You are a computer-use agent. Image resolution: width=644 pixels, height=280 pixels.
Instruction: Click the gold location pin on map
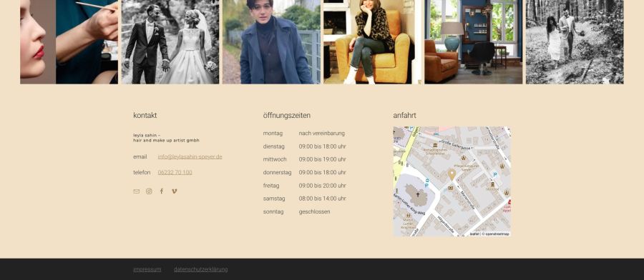[x=452, y=174]
